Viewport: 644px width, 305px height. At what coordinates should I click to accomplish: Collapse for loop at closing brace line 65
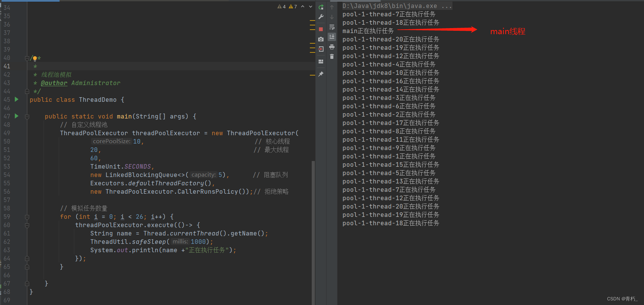(27, 267)
